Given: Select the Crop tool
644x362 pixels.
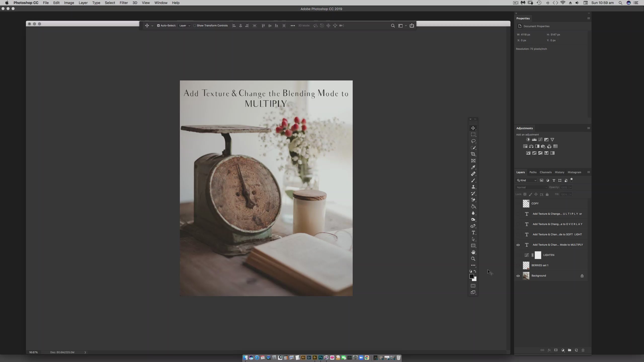Looking at the screenshot, I should pyautogui.click(x=473, y=154).
